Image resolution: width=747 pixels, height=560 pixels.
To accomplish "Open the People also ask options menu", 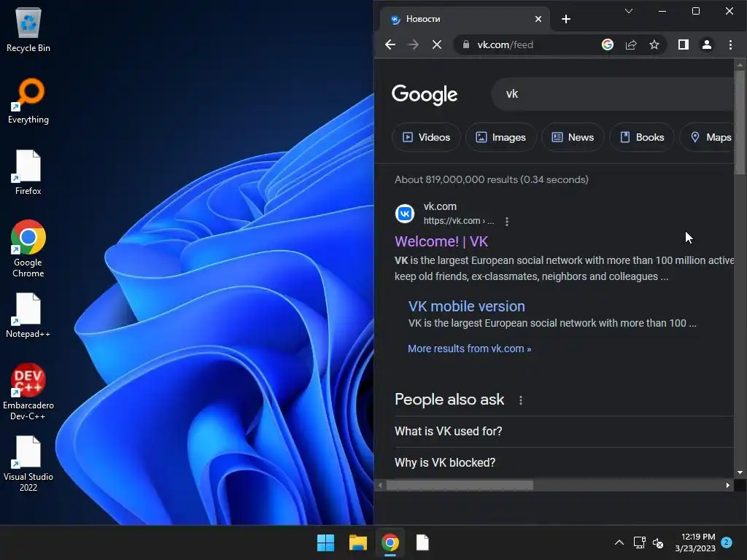I will pyautogui.click(x=521, y=400).
